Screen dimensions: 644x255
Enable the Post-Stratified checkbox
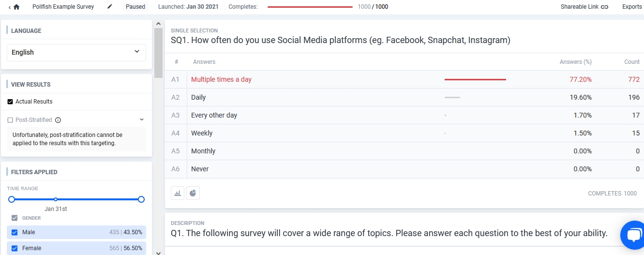coord(10,120)
